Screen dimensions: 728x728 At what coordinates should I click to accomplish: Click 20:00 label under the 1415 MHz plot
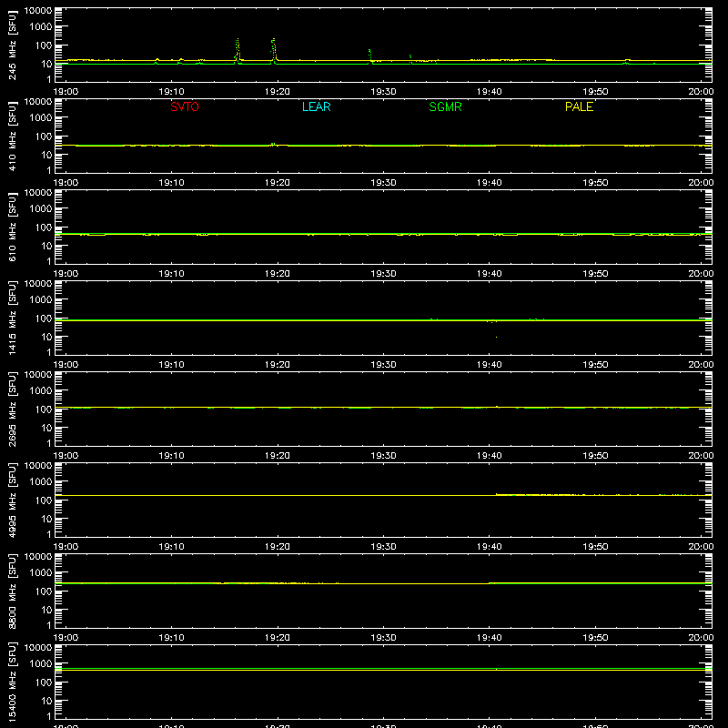point(701,365)
